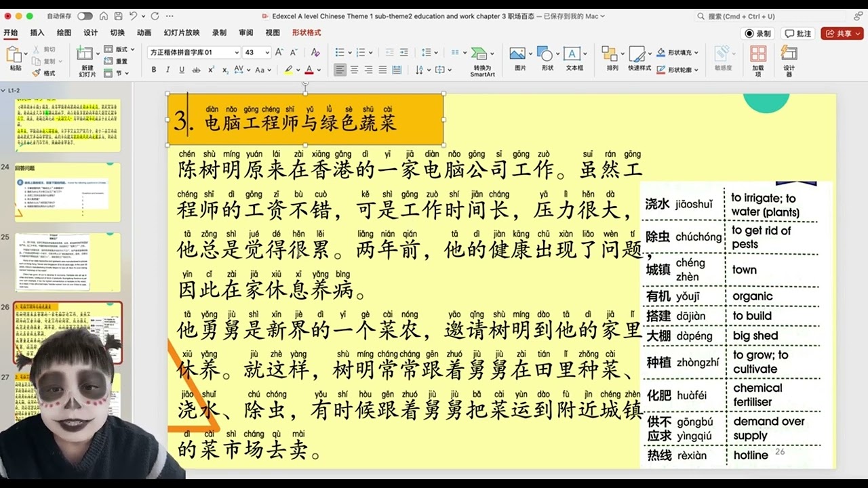The image size is (868, 488).
Task: Toggle the 自动保存 (AutoSave) switch
Action: tap(85, 16)
